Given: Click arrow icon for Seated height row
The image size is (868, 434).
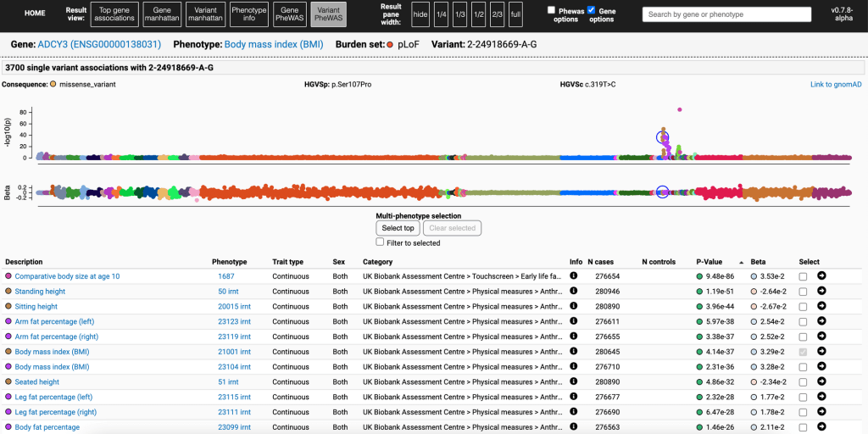Looking at the screenshot, I should coord(821,382).
